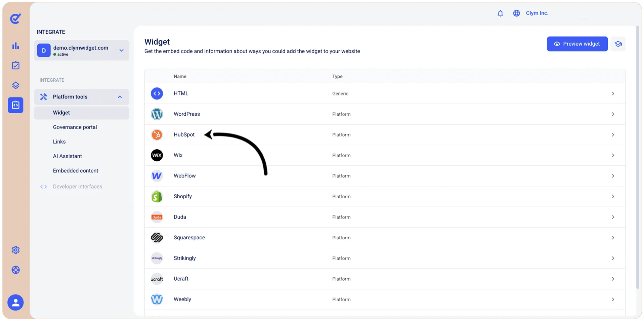
Task: Click the HTML code icon
Action: pos(157,93)
